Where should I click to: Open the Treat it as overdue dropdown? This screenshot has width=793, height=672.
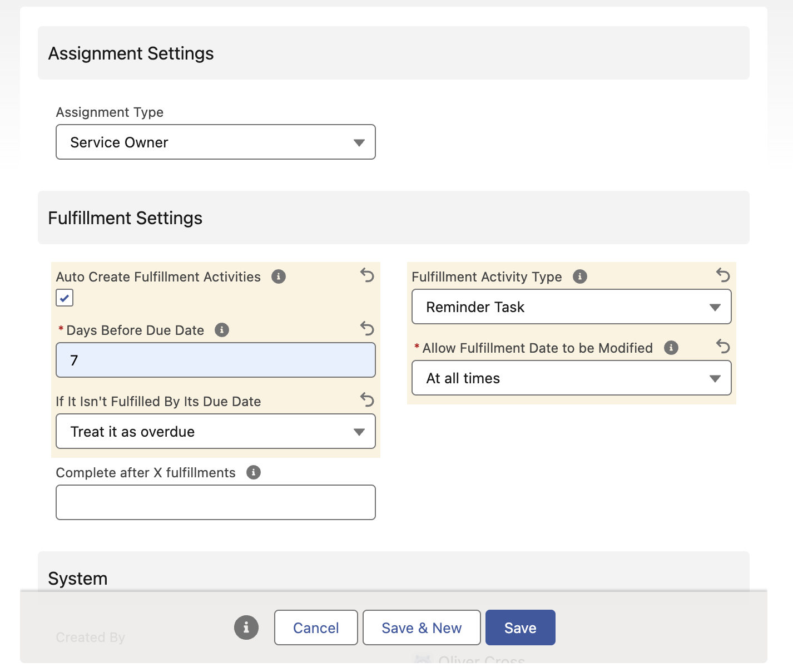click(216, 431)
